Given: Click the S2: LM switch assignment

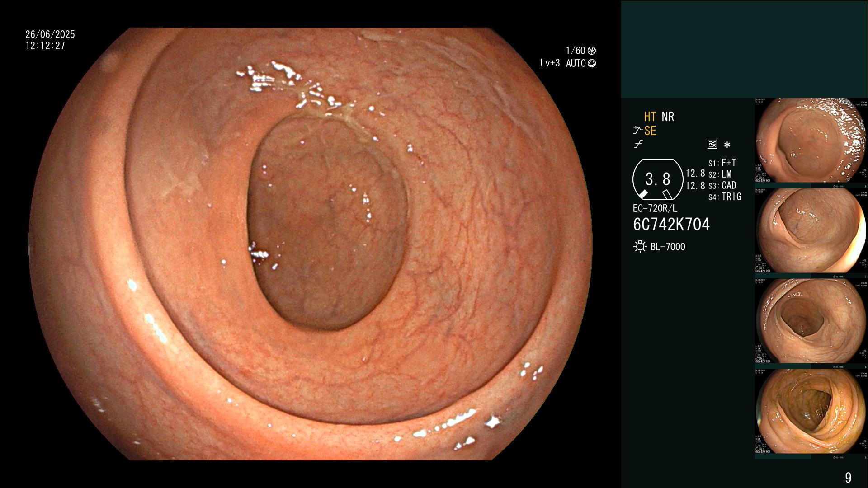Looking at the screenshot, I should pos(720,174).
